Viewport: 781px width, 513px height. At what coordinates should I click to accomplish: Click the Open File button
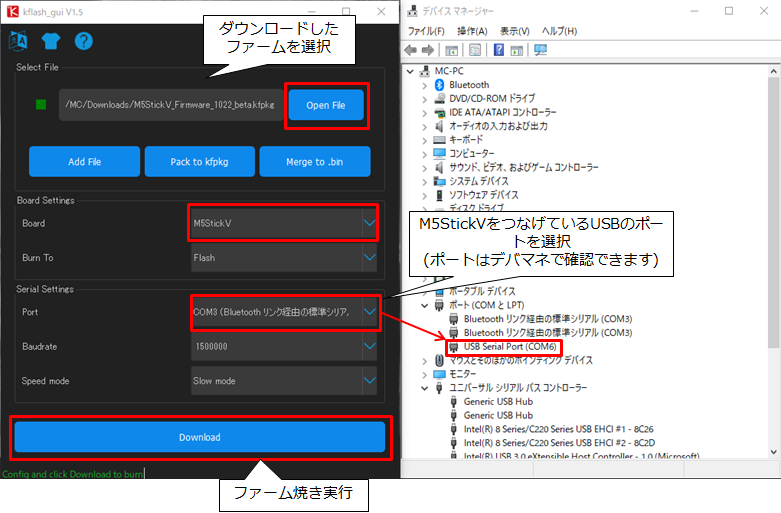click(x=326, y=105)
